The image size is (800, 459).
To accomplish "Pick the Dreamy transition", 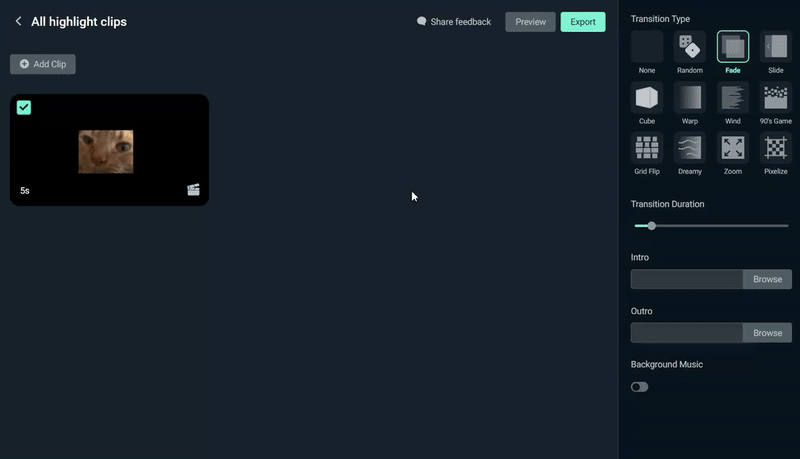I will click(x=689, y=148).
